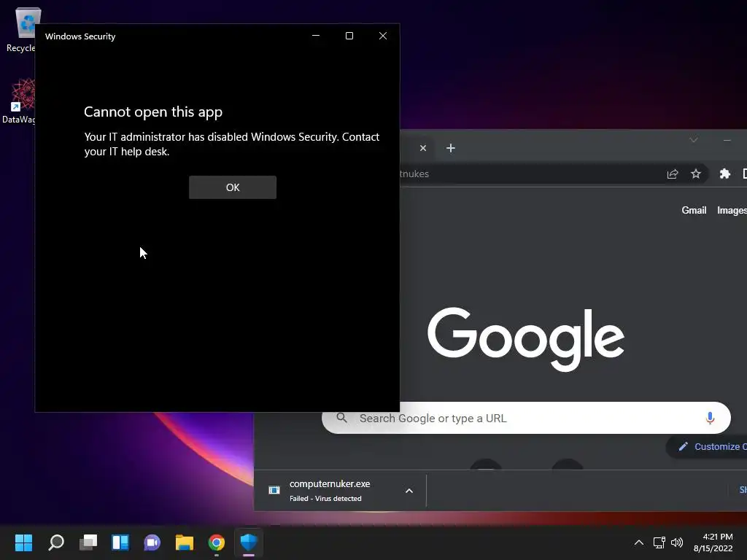Launch Chat (Teams) from taskbar

tap(152, 542)
